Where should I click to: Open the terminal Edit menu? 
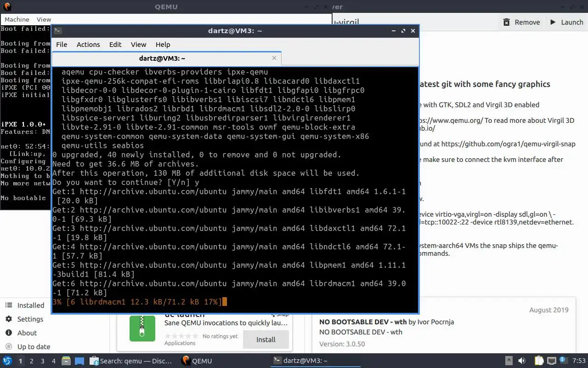pos(115,45)
